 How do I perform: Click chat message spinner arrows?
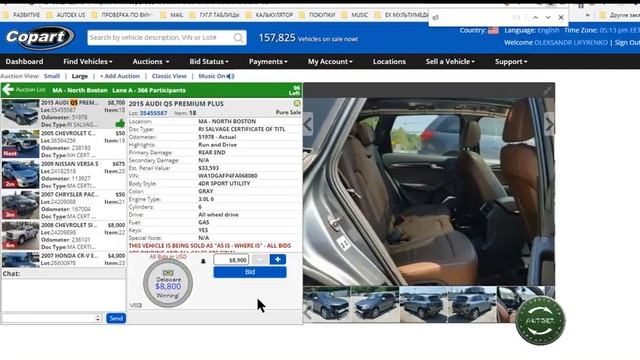pyautogui.click(x=98, y=318)
